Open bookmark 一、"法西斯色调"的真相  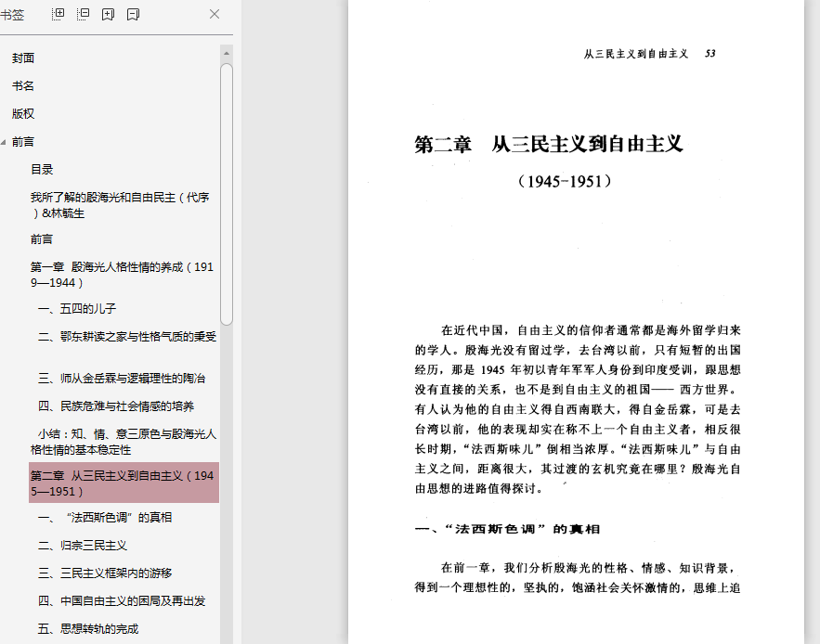105,518
